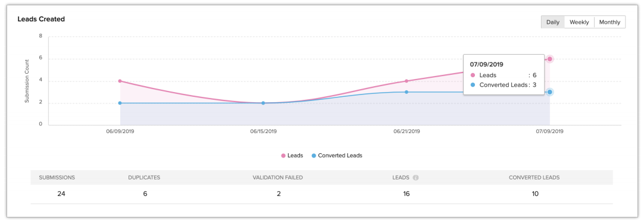Click the Converted Leads point at 06/21/2019
644x221 pixels.
407,92
